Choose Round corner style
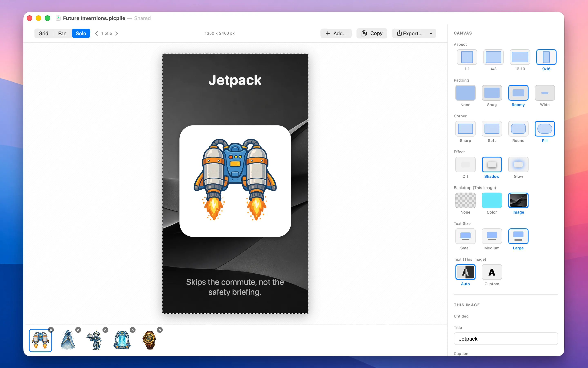Image resolution: width=588 pixels, height=368 pixels. (518, 129)
